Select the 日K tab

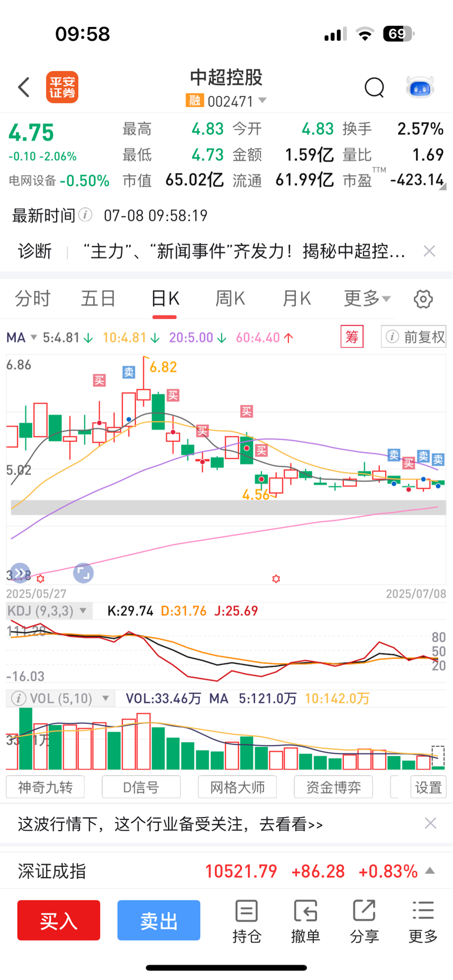pos(165,298)
